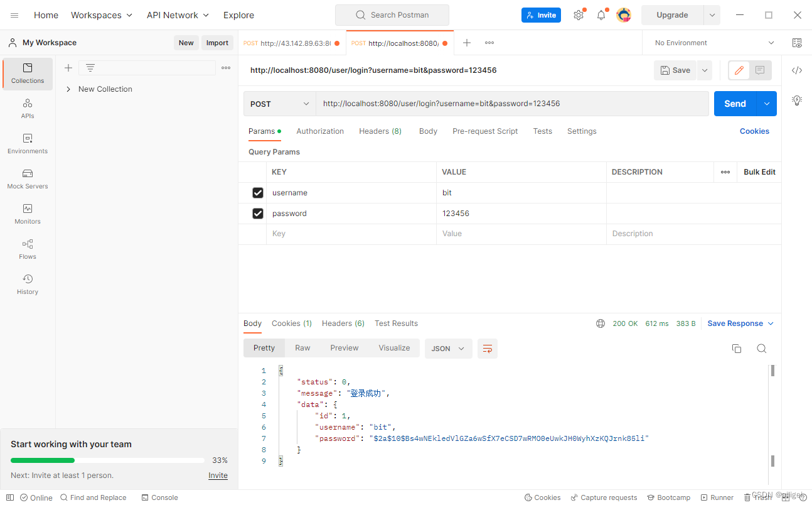Click the team progress bar
Image resolution: width=812 pixels, height=505 pixels.
pyautogui.click(x=107, y=460)
